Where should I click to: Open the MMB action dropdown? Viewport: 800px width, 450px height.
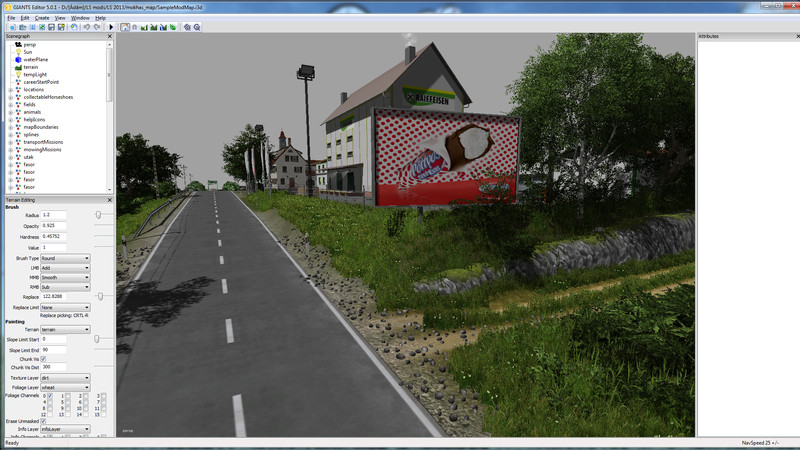(65, 278)
